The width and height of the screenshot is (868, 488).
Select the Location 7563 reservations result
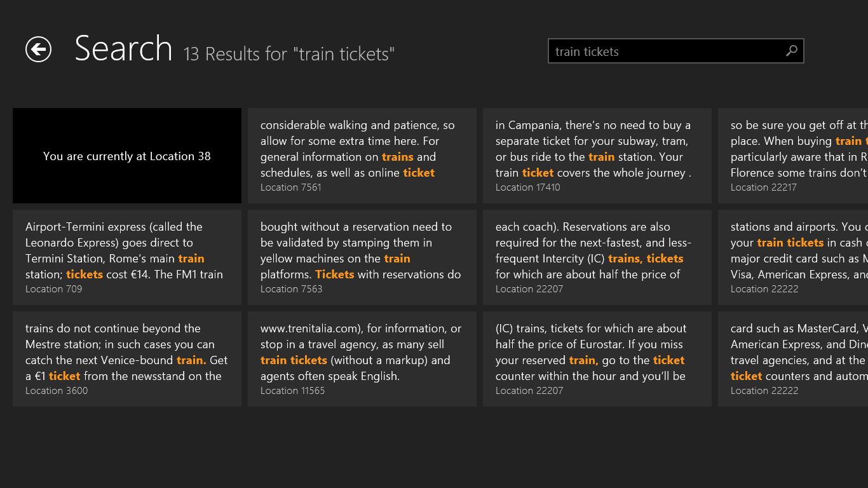point(362,257)
